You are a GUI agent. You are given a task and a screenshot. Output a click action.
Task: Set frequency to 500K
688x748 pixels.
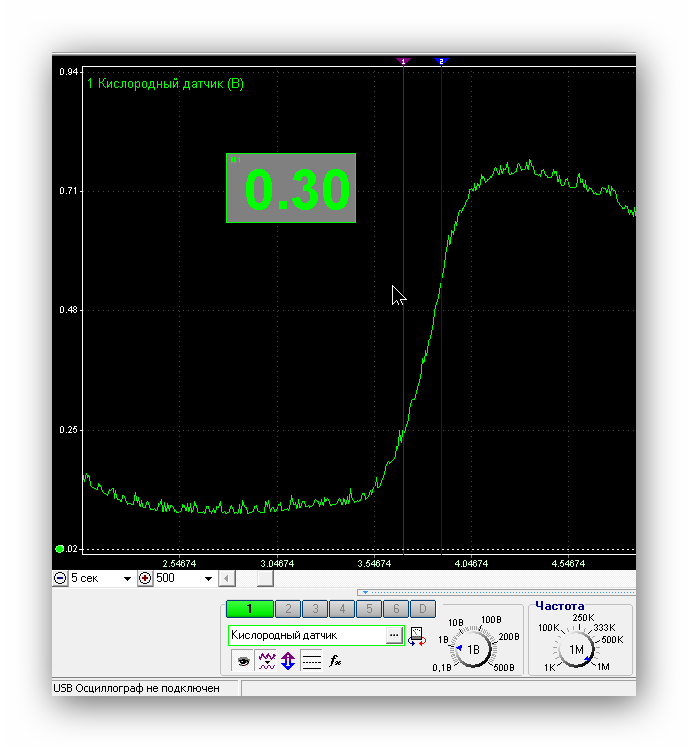pos(612,640)
